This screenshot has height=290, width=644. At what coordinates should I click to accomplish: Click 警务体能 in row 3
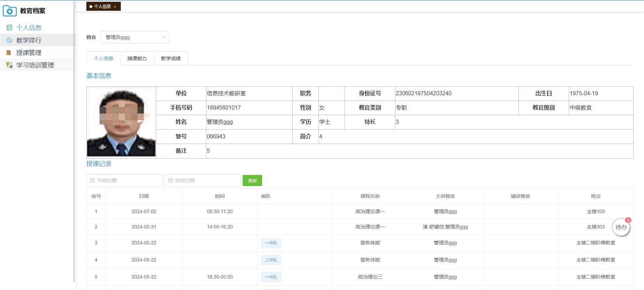370,243
